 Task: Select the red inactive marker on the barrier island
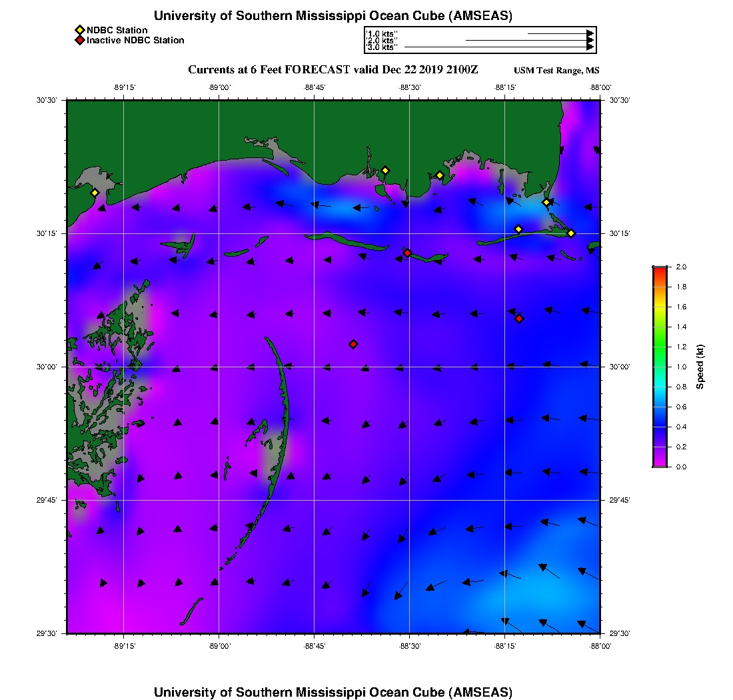pyautogui.click(x=408, y=253)
